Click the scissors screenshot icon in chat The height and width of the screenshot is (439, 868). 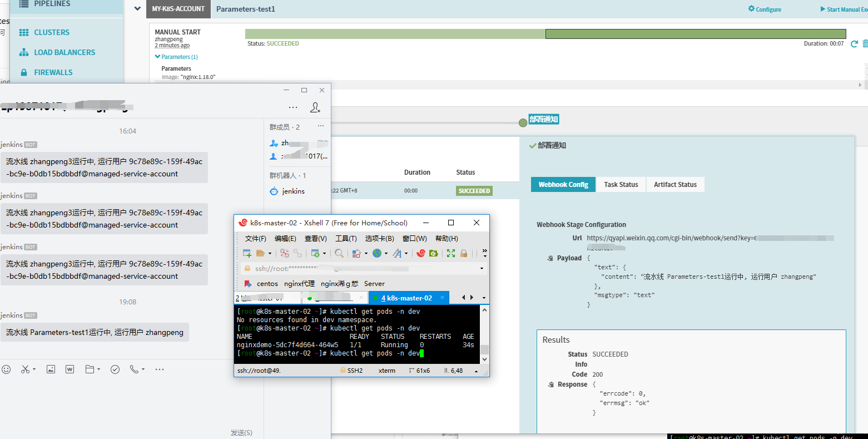(x=25, y=369)
